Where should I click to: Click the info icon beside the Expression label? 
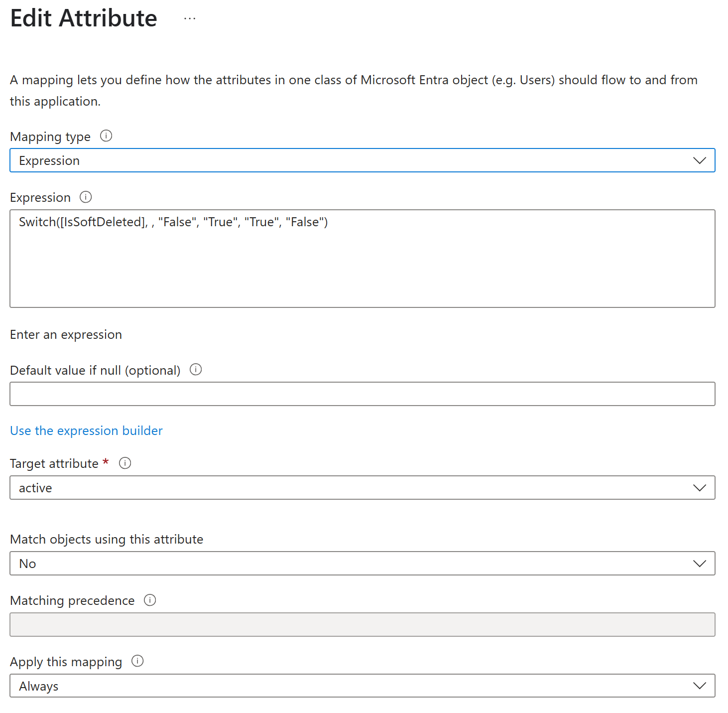click(x=86, y=197)
